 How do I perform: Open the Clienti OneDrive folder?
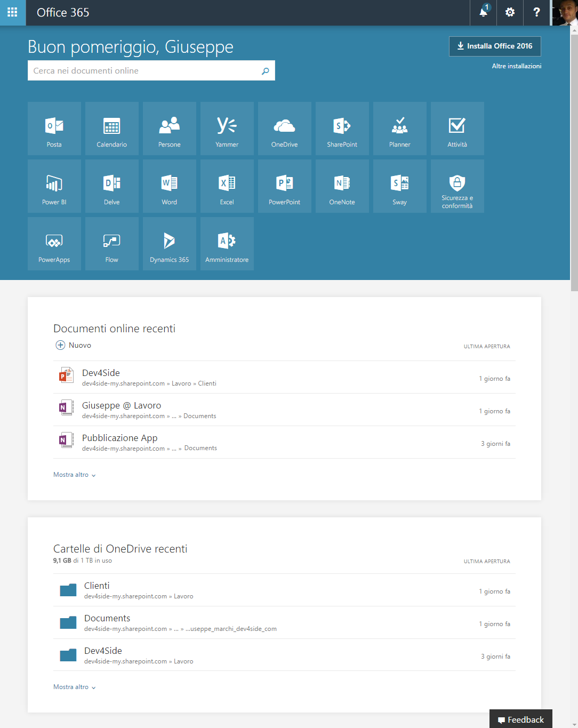click(x=284, y=590)
